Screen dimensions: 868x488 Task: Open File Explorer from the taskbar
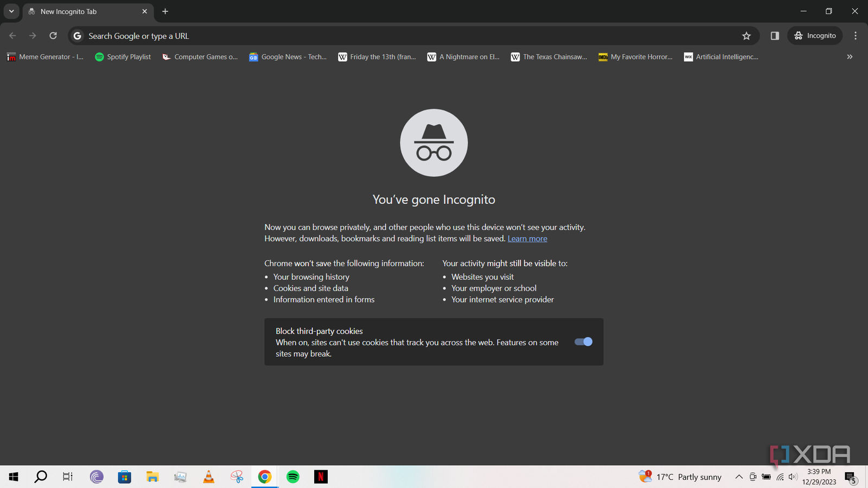coord(152,477)
